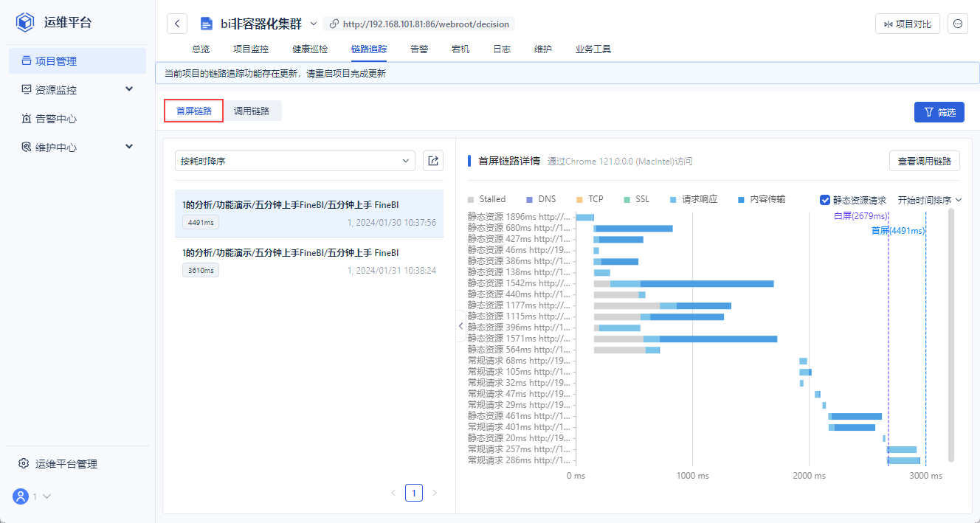This screenshot has width=980, height=523.
Task: Click the export icon beside sort dropdown
Action: (433, 161)
